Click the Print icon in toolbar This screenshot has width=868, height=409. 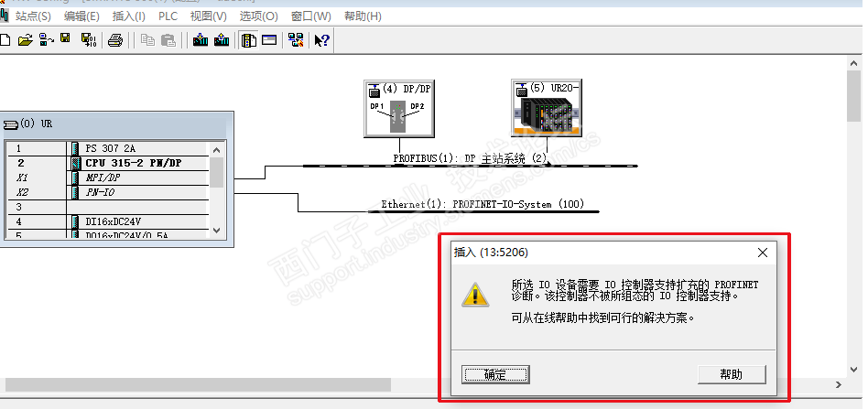coord(115,40)
